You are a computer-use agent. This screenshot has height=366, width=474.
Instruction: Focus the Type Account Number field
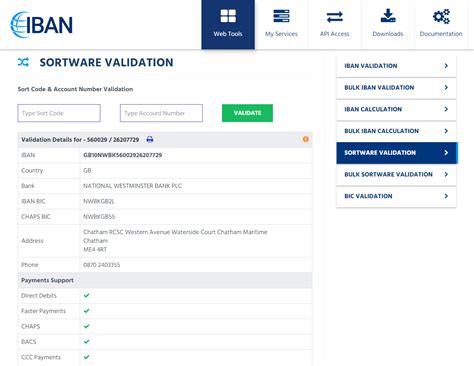click(x=161, y=113)
